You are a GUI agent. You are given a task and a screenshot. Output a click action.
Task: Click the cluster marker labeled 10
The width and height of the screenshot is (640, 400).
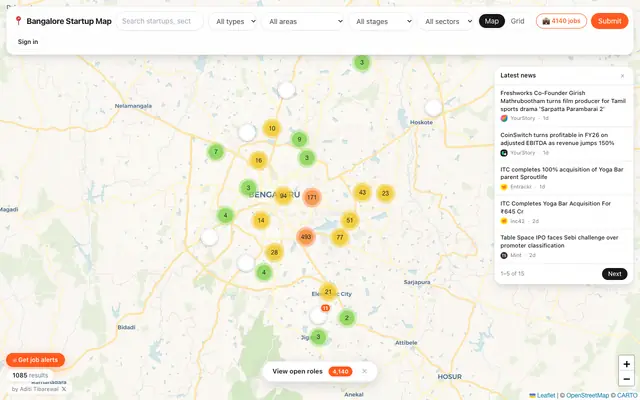click(x=272, y=129)
